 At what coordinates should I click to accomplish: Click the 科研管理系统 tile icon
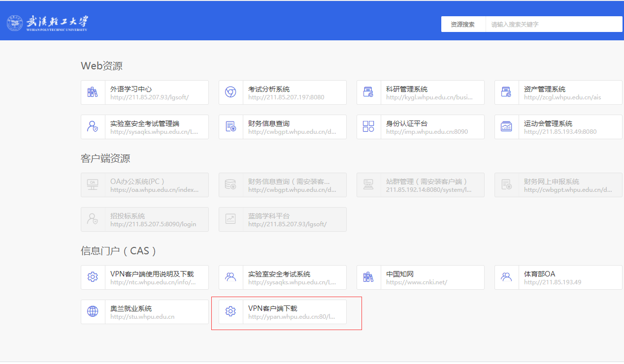coord(368,92)
